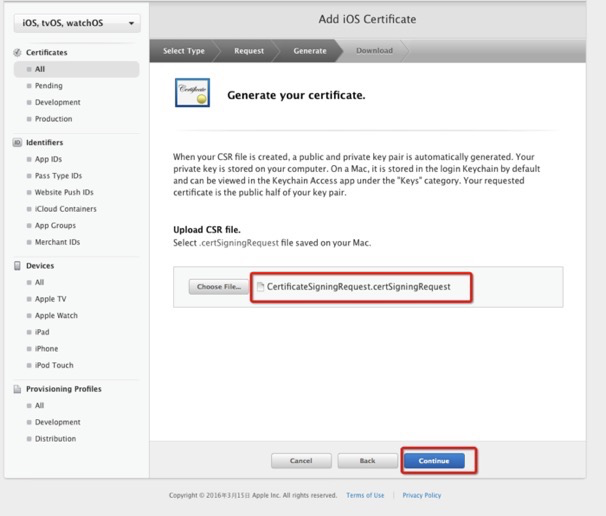Click the Back button

click(367, 461)
